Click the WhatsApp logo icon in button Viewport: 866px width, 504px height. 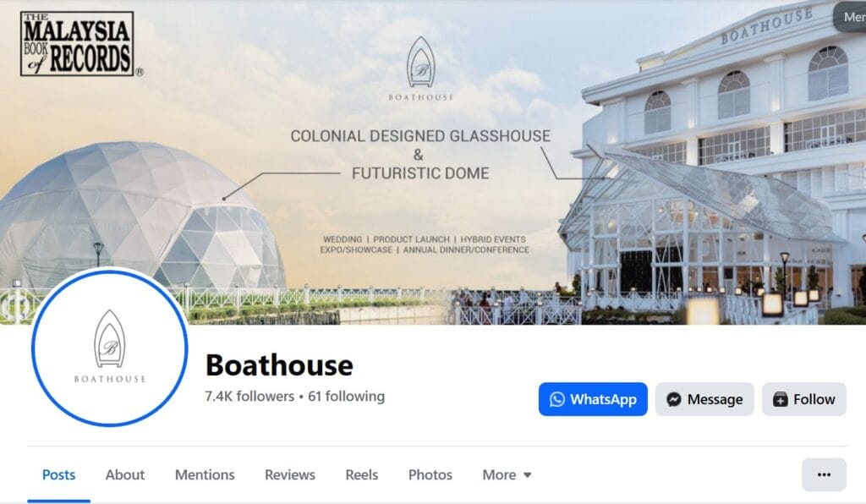(x=557, y=399)
